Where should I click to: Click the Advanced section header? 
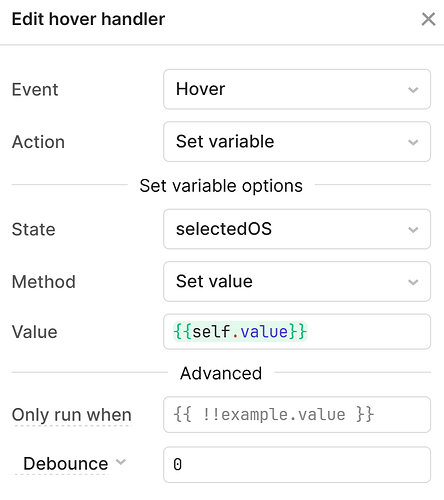(221, 373)
